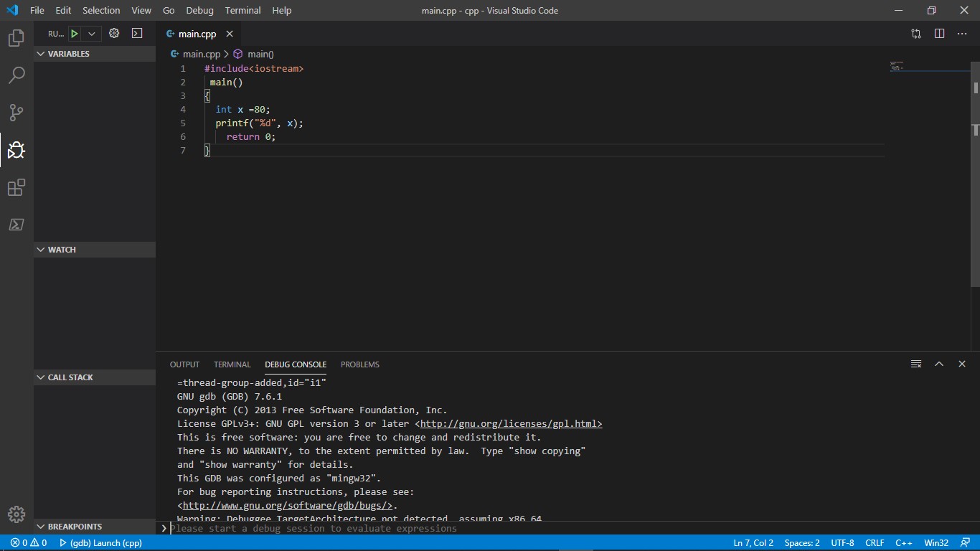Click the gnu.org licenses gpl.html link
This screenshot has height=551, width=980.
click(511, 424)
